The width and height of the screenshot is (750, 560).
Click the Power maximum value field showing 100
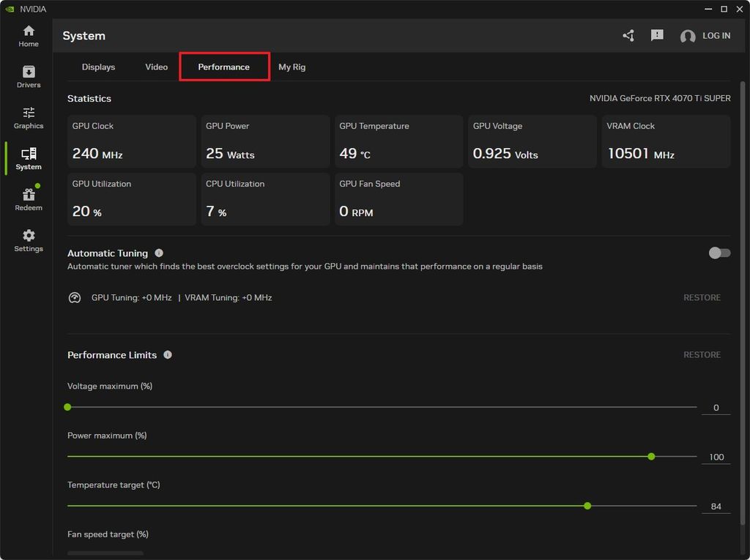[715, 456]
